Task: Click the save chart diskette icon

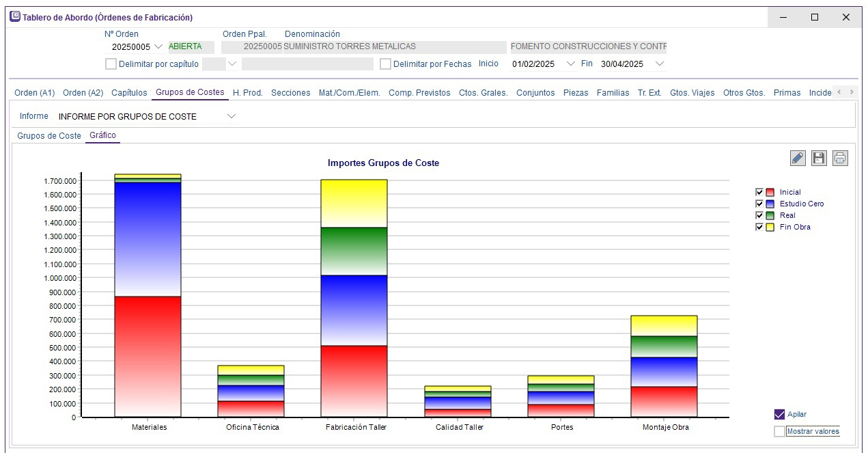Action: click(x=819, y=158)
